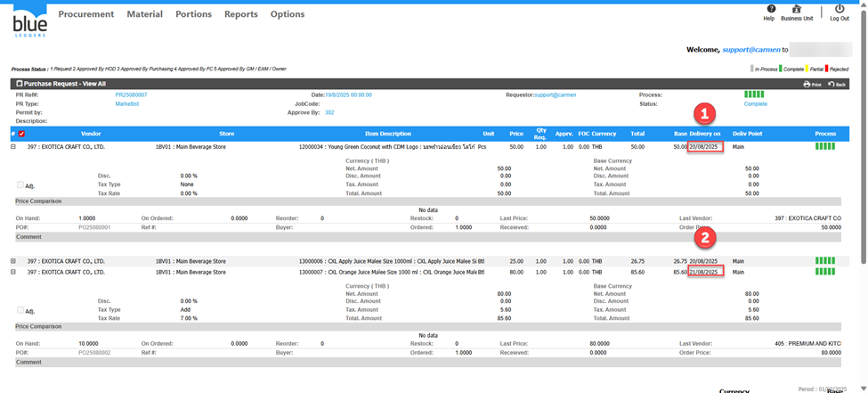Log out using the power icon
The width and height of the screenshot is (868, 393).
click(839, 9)
